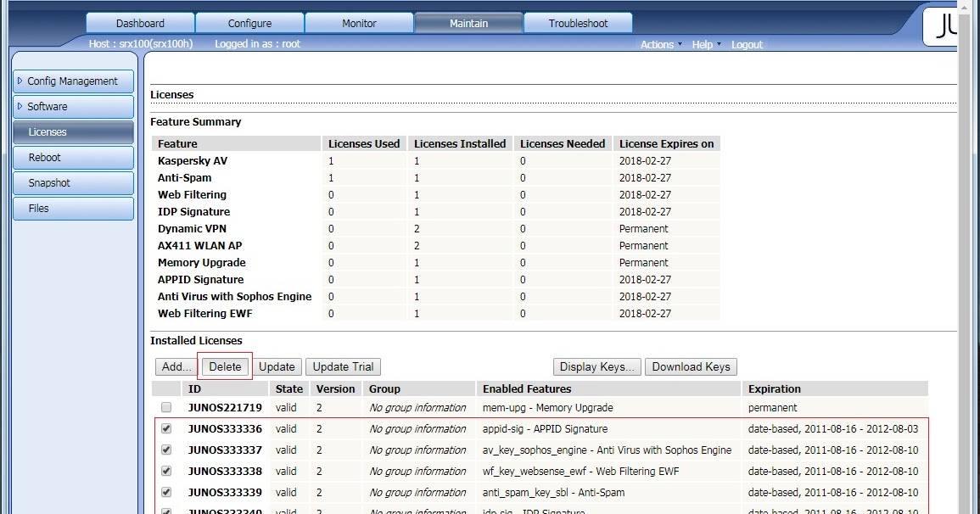Open Files in the sidebar
980x514 pixels.
pos(73,209)
